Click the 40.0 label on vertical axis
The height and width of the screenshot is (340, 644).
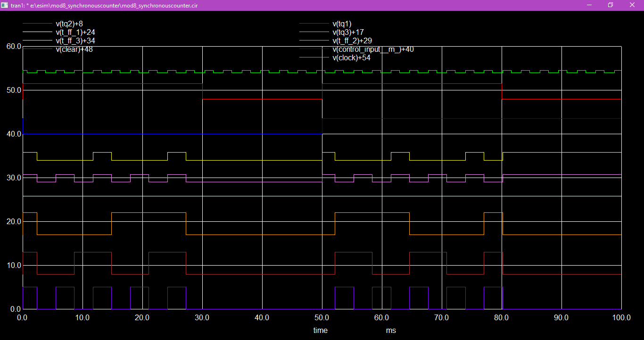point(13,134)
